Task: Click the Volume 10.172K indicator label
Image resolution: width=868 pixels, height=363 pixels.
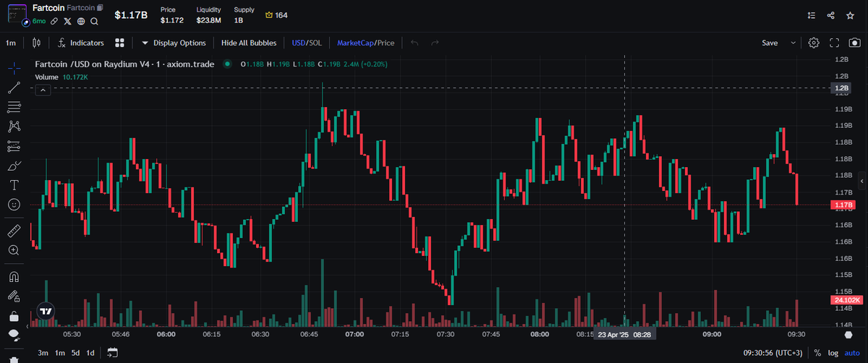Action: (x=62, y=77)
